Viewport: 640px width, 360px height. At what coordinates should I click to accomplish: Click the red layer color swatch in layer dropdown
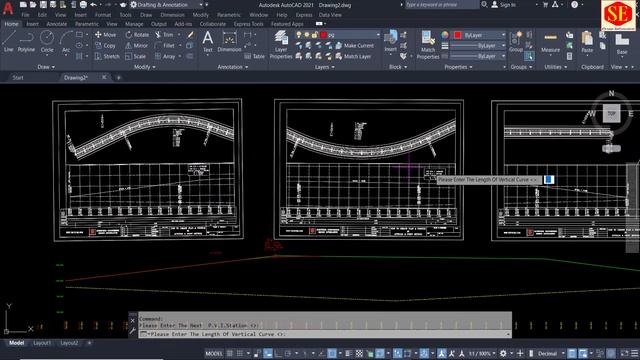pos(323,35)
